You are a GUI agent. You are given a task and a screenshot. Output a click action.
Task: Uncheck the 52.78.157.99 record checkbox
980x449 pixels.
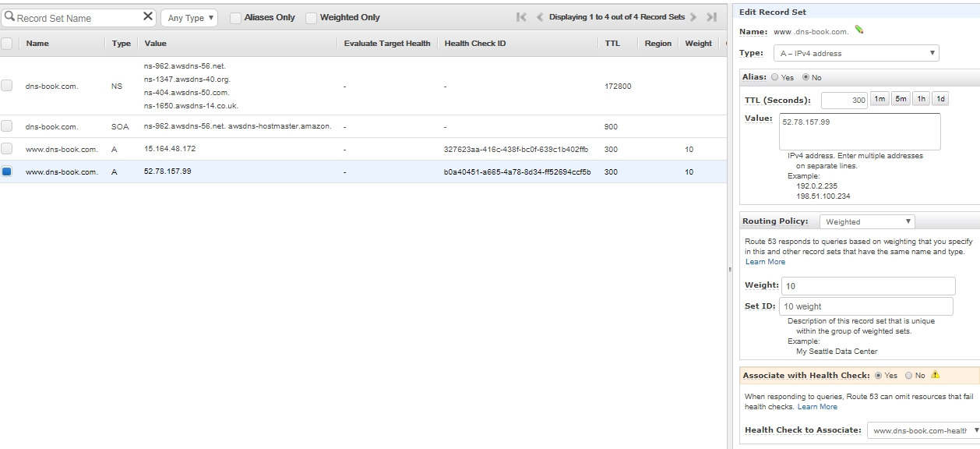pos(7,171)
